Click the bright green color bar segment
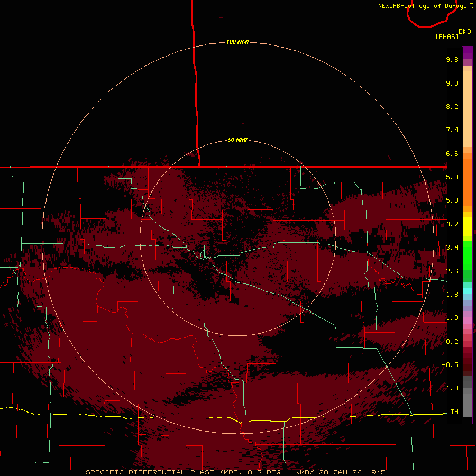Screen dimensions: 476x476 point(467,255)
